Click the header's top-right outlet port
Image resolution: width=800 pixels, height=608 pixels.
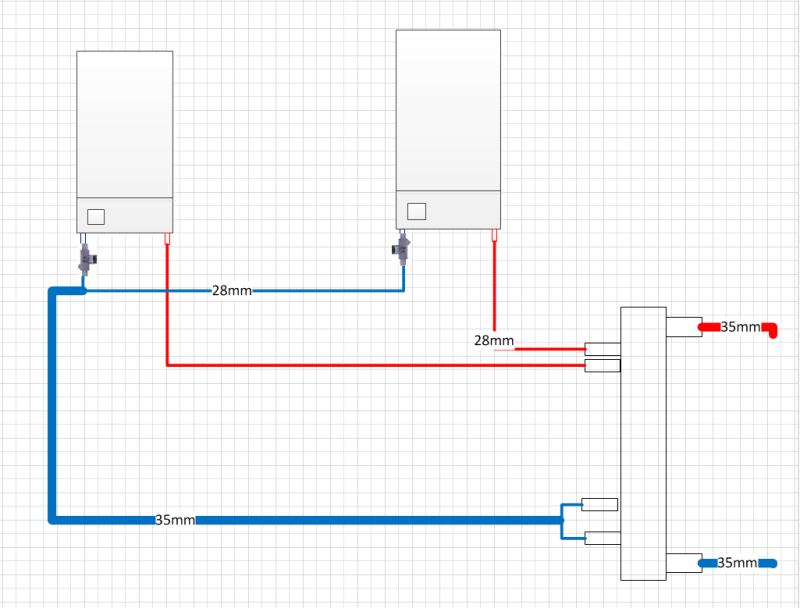point(683,327)
